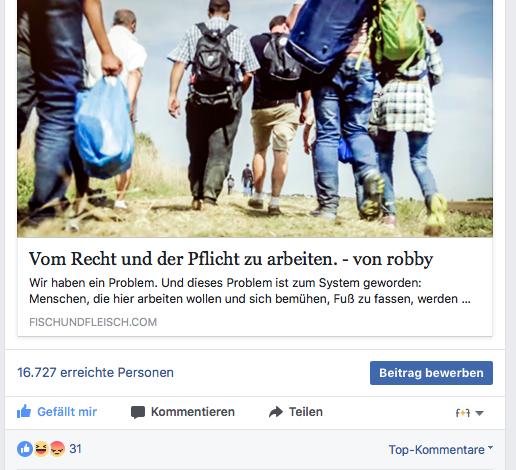Click the laughing Haha reaction emoji
The image size is (516, 470).
[41, 449]
